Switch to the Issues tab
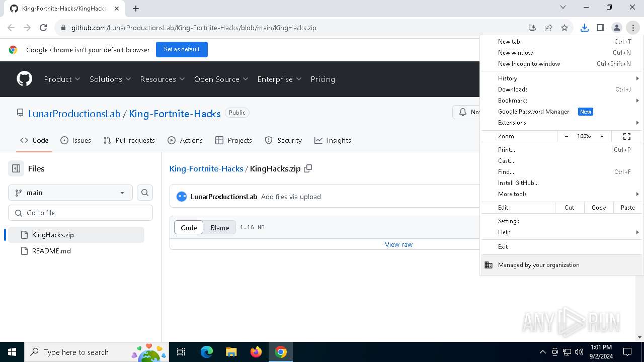The image size is (644, 362). pos(75,140)
